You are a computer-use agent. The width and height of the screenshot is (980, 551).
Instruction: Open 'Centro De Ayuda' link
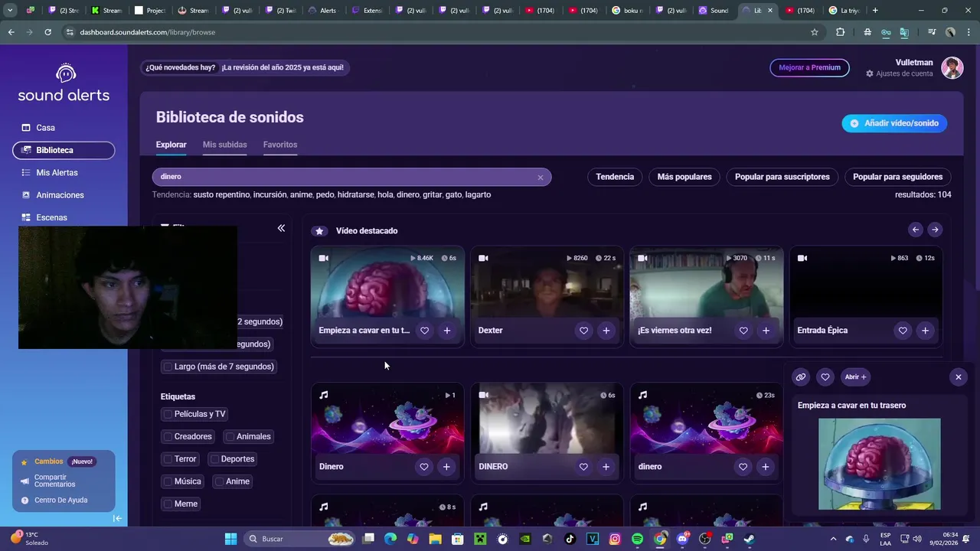coord(60,500)
